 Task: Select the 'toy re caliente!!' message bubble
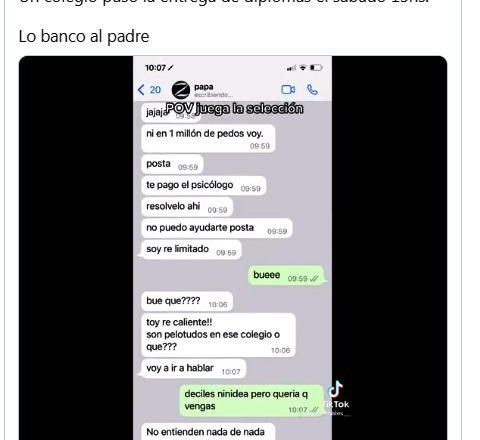[218, 335]
